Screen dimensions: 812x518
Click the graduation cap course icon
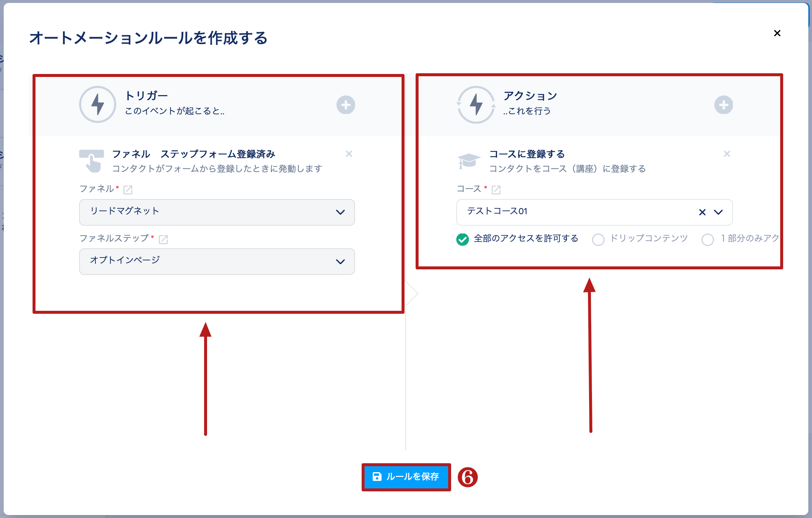pos(468,161)
